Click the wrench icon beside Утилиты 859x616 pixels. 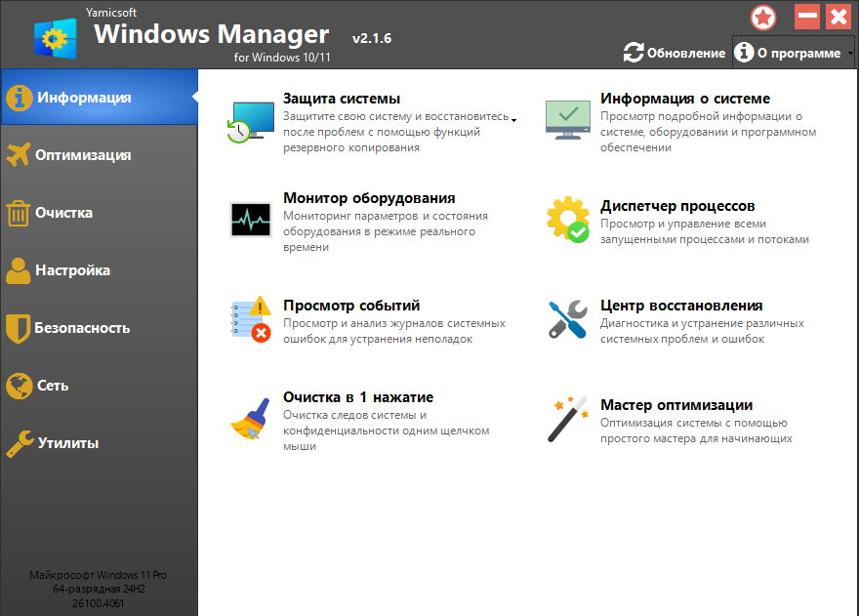pyautogui.click(x=20, y=443)
